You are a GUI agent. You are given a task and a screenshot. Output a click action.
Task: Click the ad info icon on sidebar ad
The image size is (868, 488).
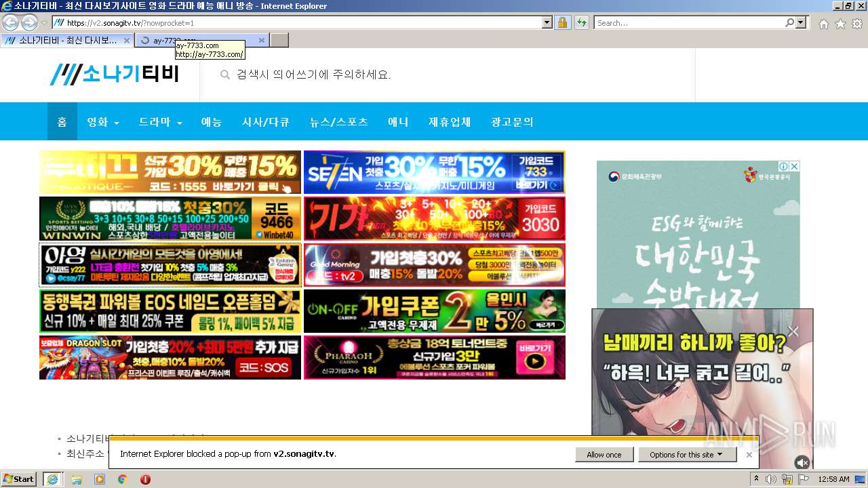point(783,166)
